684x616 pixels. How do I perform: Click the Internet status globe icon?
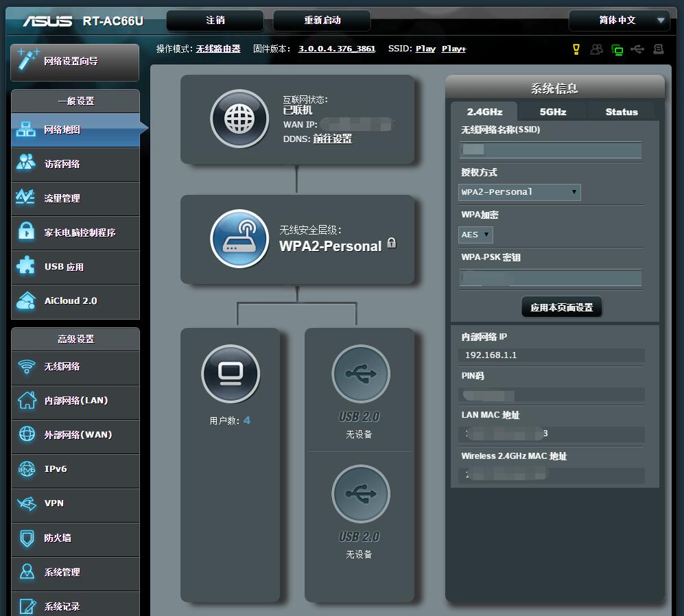[x=239, y=119]
